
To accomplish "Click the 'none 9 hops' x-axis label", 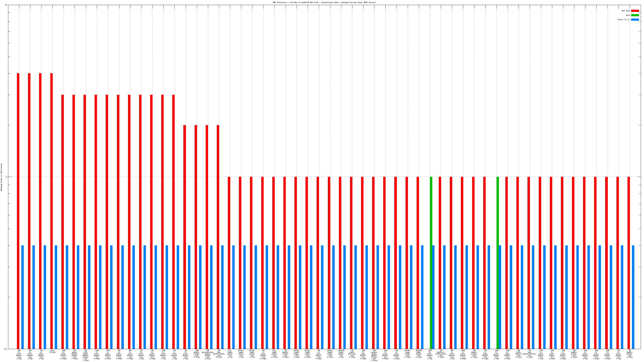I will pyautogui.click(x=52, y=351).
